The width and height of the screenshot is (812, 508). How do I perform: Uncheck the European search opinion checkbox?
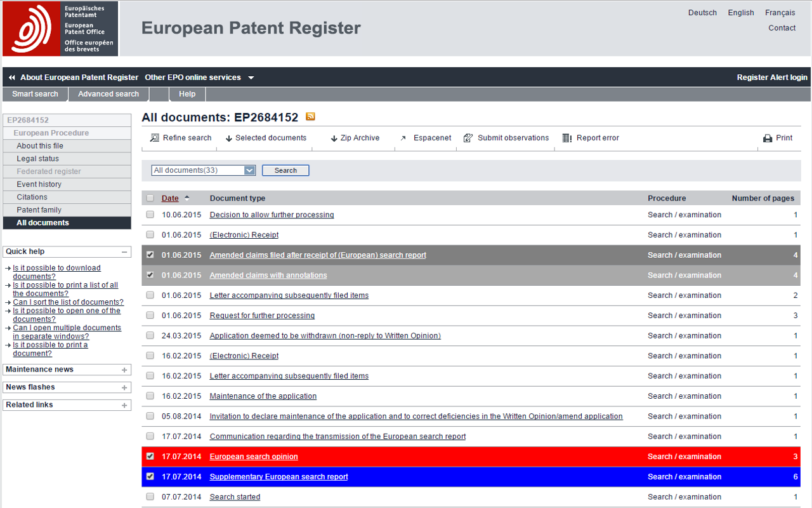coord(150,456)
